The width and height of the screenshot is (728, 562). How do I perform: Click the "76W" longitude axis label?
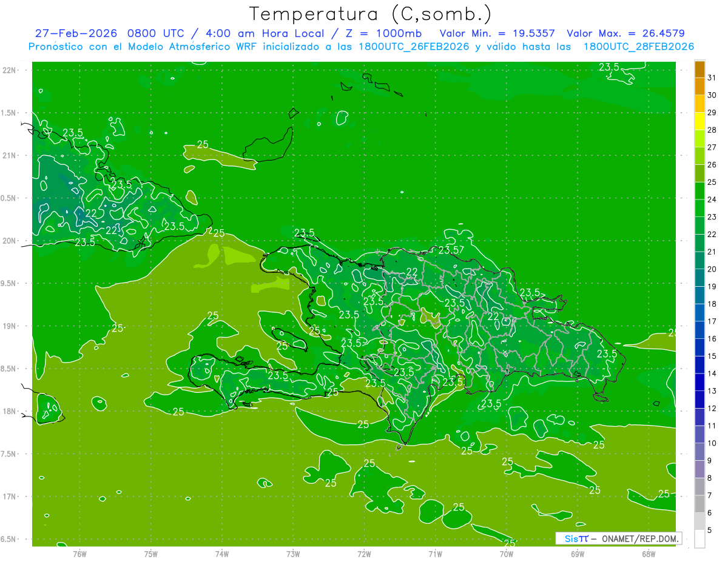click(79, 554)
